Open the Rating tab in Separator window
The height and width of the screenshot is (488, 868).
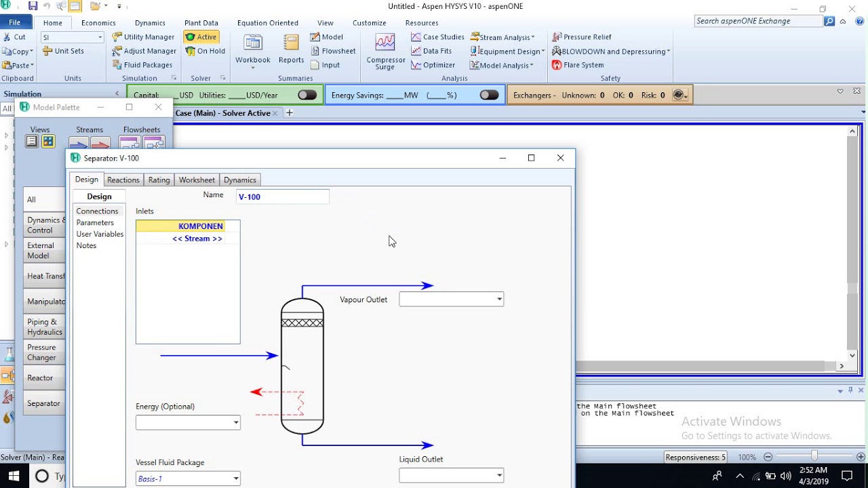click(x=159, y=180)
